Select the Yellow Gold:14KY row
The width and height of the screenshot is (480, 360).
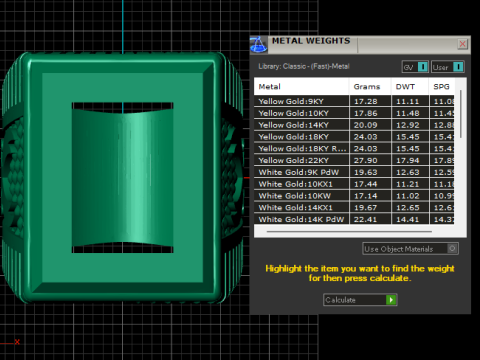tap(354, 125)
